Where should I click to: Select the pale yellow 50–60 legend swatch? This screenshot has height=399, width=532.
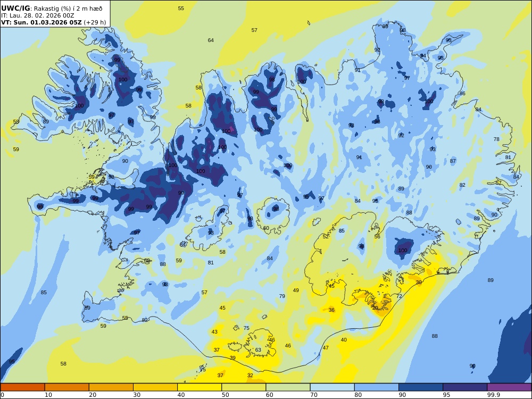244,387
